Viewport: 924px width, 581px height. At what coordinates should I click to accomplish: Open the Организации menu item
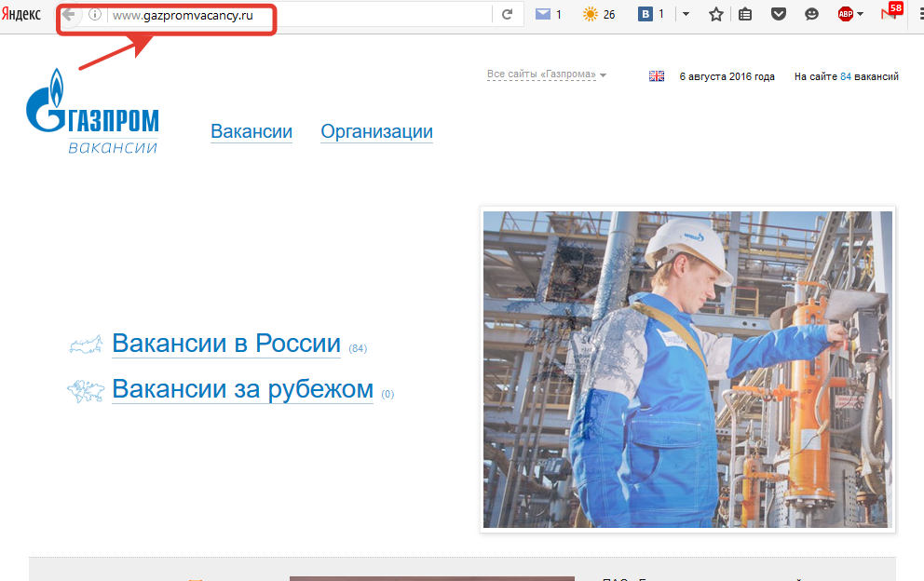pos(376,131)
